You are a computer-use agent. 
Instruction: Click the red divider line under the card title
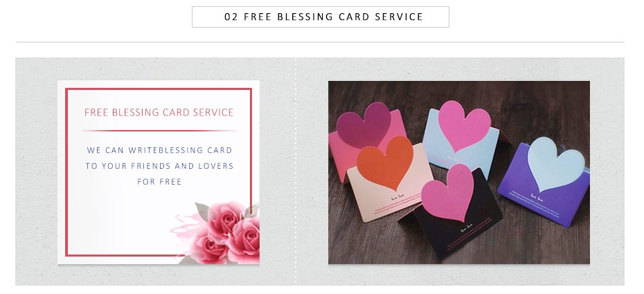point(159,131)
